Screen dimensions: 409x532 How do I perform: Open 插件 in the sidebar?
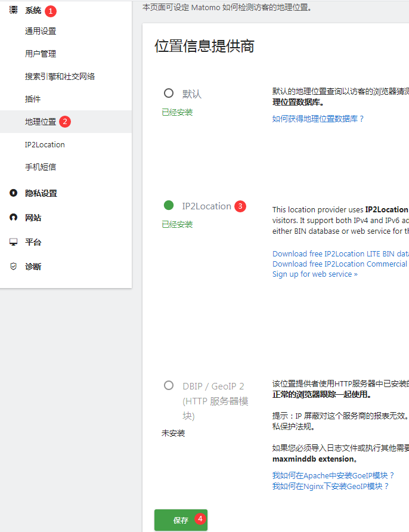tap(33, 99)
